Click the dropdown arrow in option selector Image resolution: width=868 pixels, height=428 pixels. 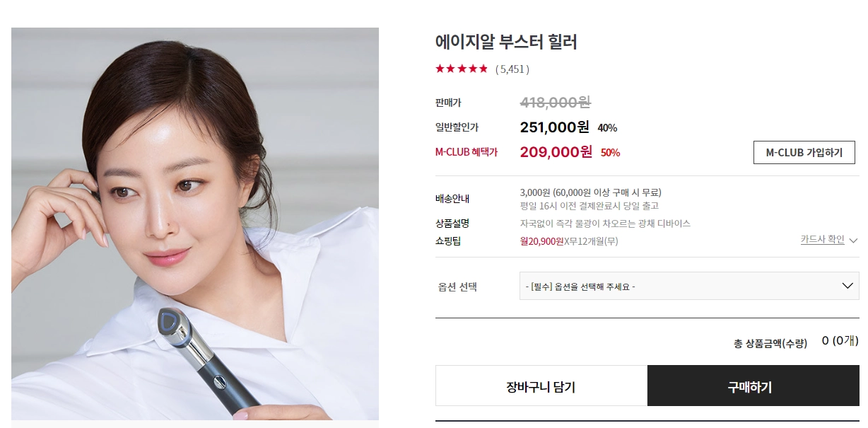tap(848, 286)
